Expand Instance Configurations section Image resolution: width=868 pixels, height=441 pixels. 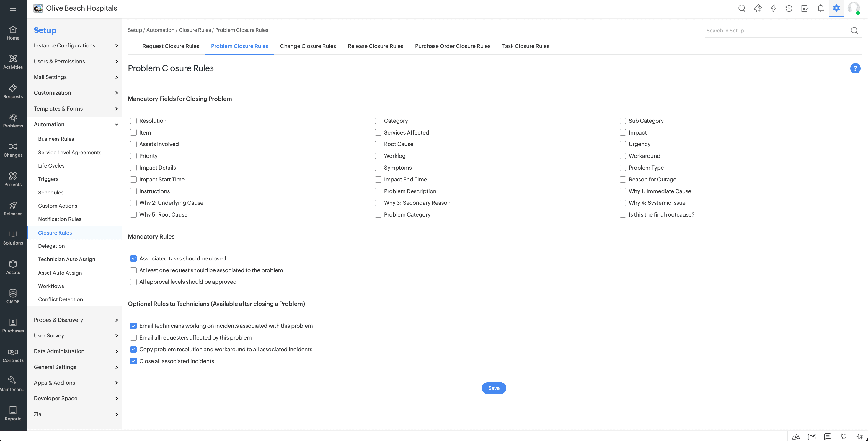[x=76, y=46]
